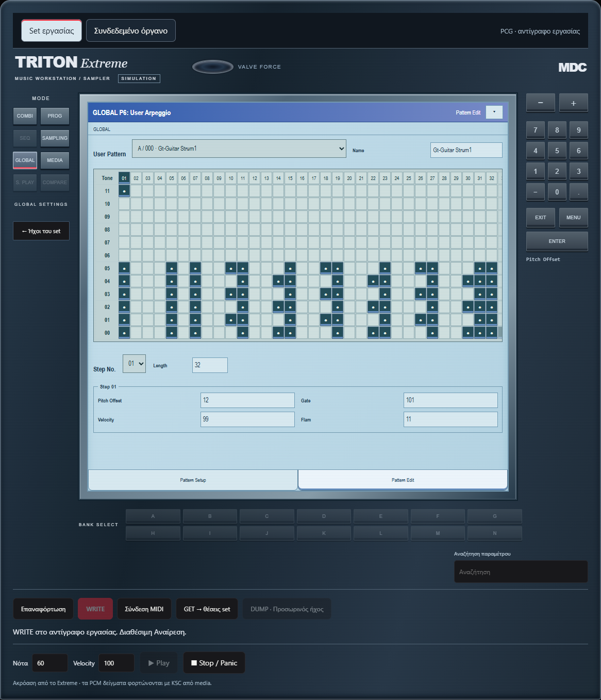Image resolution: width=601 pixels, height=700 pixels.
Task: Select step 16 column header
Action: tap(302, 178)
